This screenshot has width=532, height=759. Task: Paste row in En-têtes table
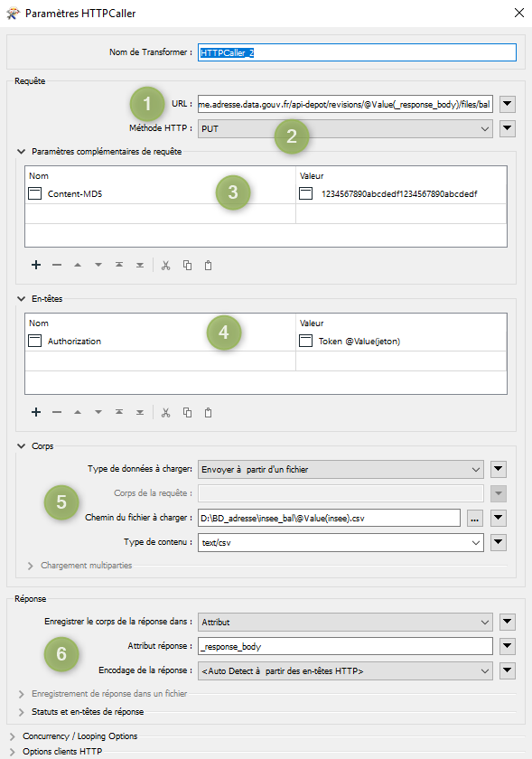208,412
